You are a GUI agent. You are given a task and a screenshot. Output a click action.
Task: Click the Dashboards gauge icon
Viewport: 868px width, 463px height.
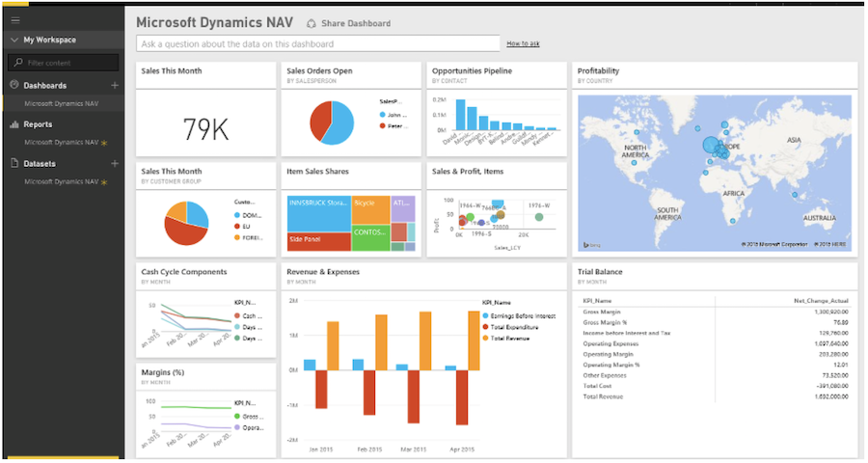coord(14,85)
